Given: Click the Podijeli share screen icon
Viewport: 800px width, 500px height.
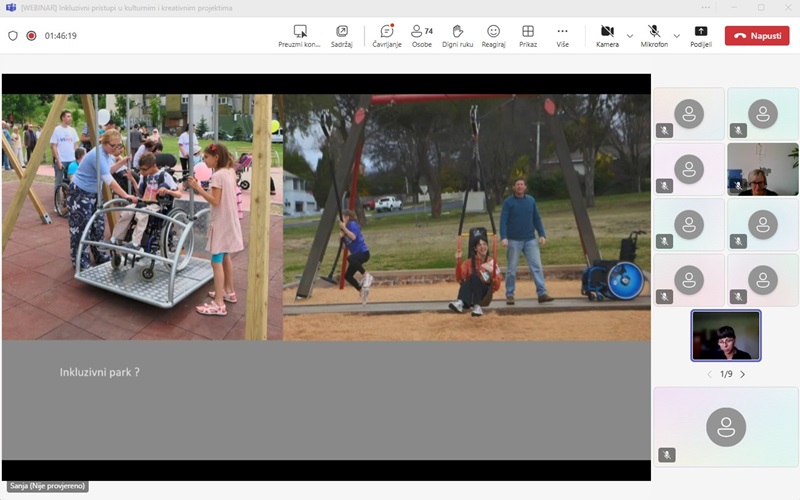Looking at the screenshot, I should pyautogui.click(x=700, y=35).
